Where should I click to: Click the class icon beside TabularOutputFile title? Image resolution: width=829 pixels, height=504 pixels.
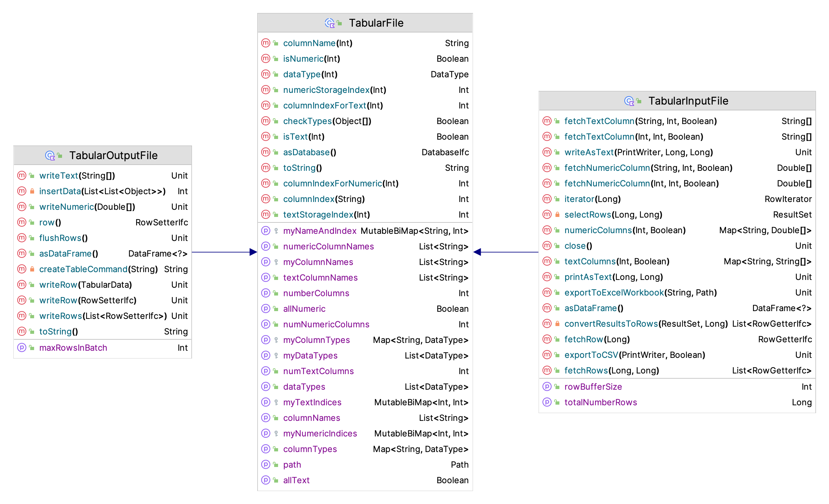[x=50, y=156]
